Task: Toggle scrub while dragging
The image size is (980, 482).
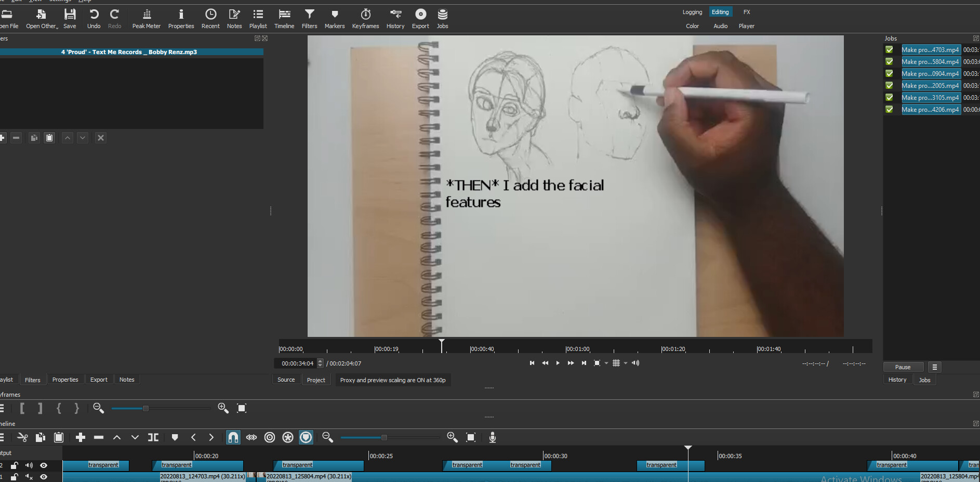Action: coord(251,437)
